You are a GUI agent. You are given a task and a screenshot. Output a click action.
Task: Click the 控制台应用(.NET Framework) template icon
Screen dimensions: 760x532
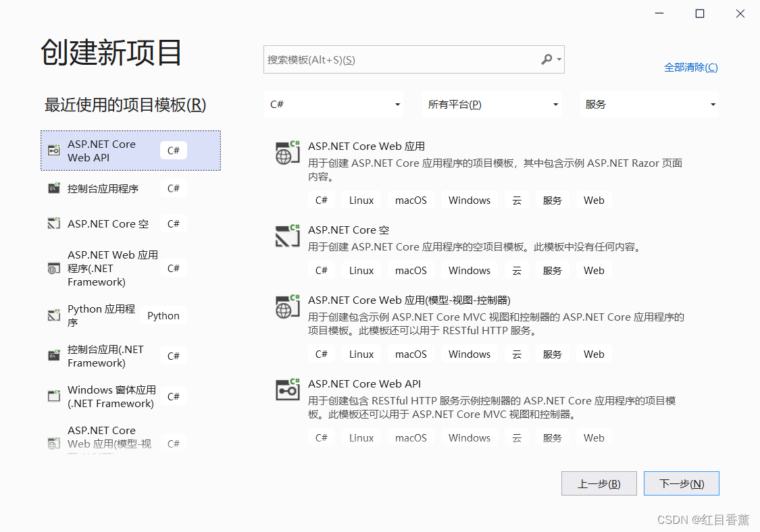coord(54,356)
